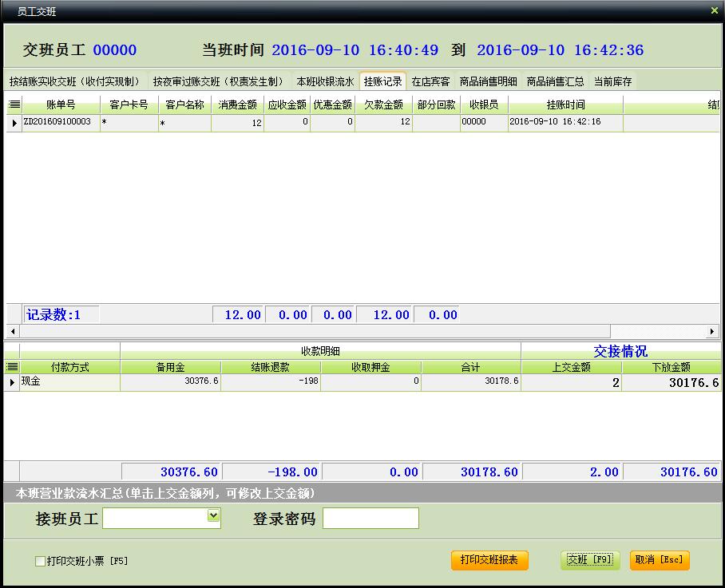Click the 备用金 total 30376.60
The image size is (725, 588).
(x=172, y=472)
